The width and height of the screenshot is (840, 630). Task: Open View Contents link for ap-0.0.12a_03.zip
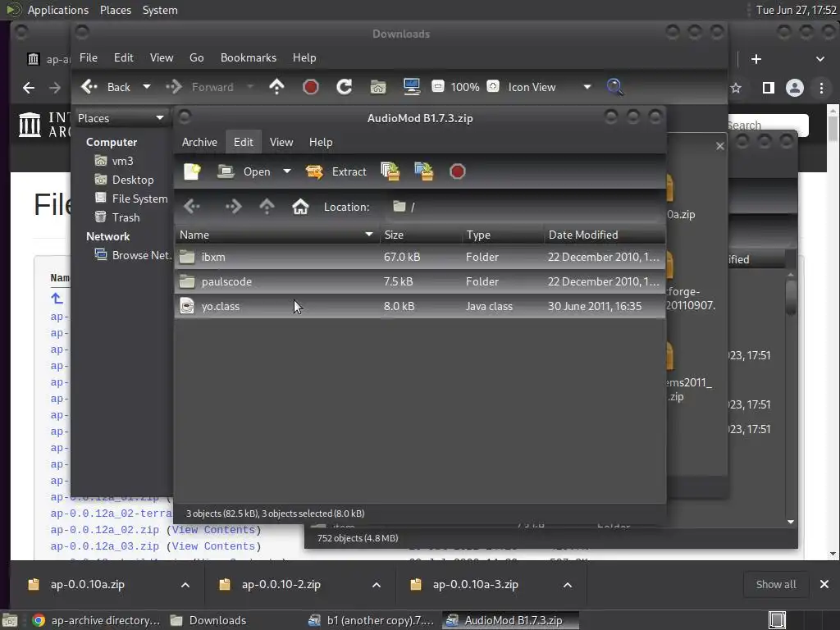coord(213,546)
